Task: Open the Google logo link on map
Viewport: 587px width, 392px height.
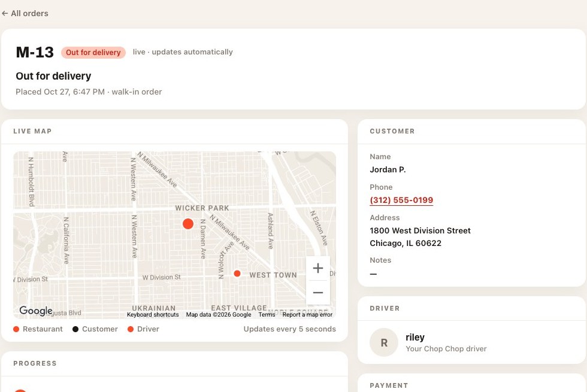Action: tap(36, 311)
